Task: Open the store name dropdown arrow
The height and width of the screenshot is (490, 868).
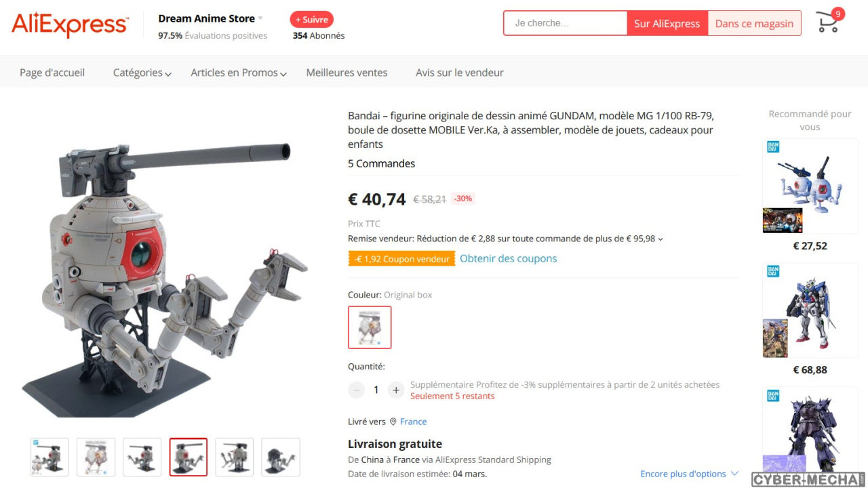Action: (x=260, y=18)
